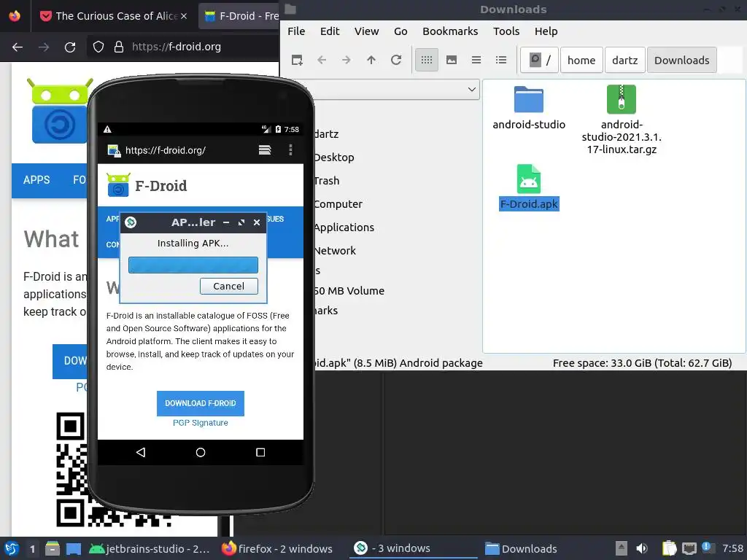Viewport: 747px width, 560px height.
Task: Open the application menu on the taskbar
Action: pyautogui.click(x=12, y=548)
